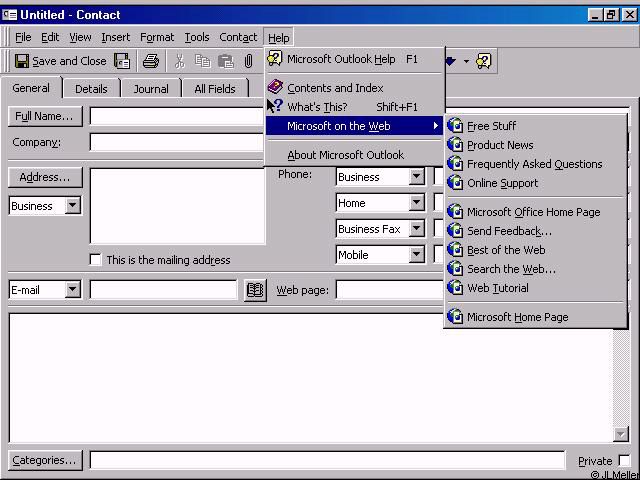Select Microsoft on the Web submenu item
640x480 pixels.
pyautogui.click(x=354, y=126)
